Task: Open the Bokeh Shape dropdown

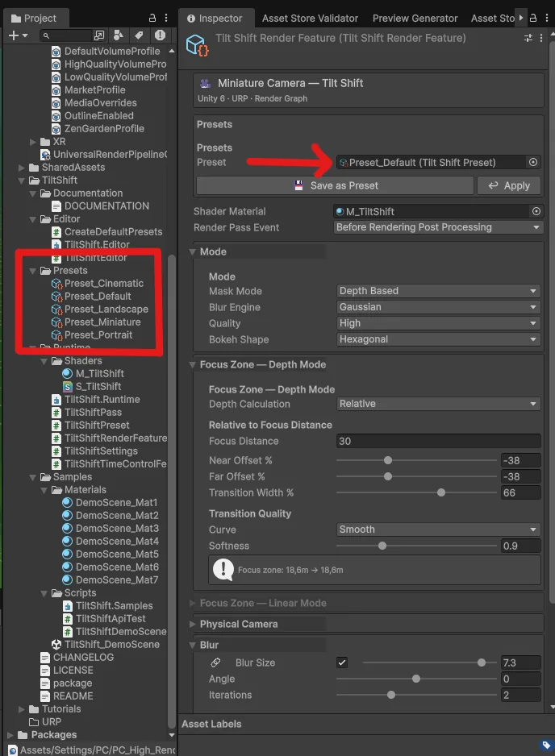Action: click(x=437, y=339)
